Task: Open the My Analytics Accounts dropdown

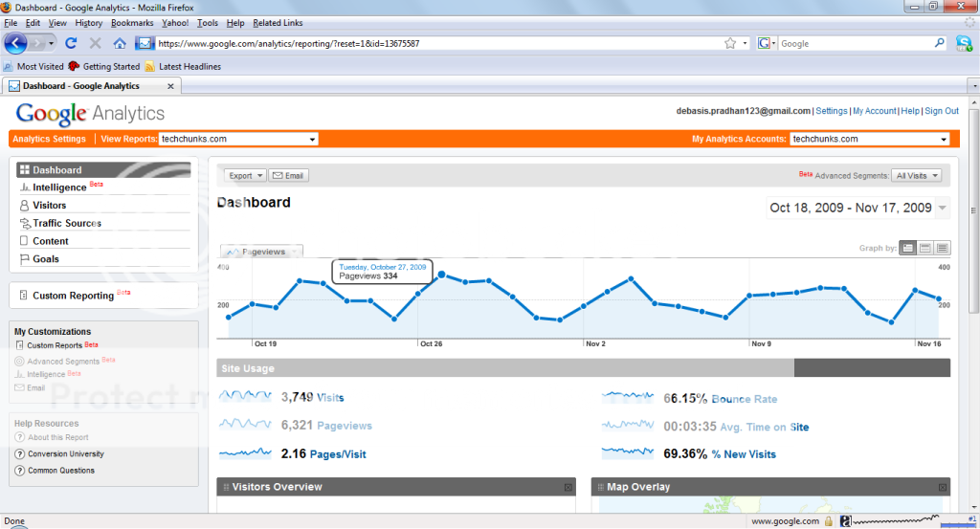Action: pos(869,139)
